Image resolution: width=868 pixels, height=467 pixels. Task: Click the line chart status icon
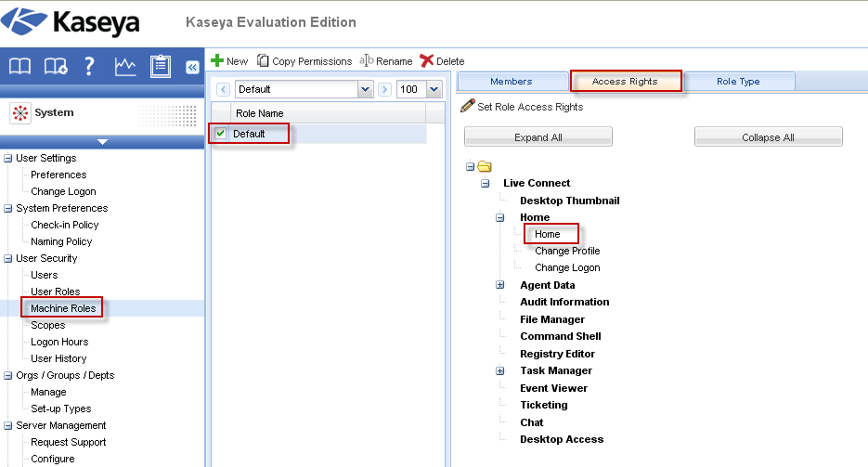point(125,66)
